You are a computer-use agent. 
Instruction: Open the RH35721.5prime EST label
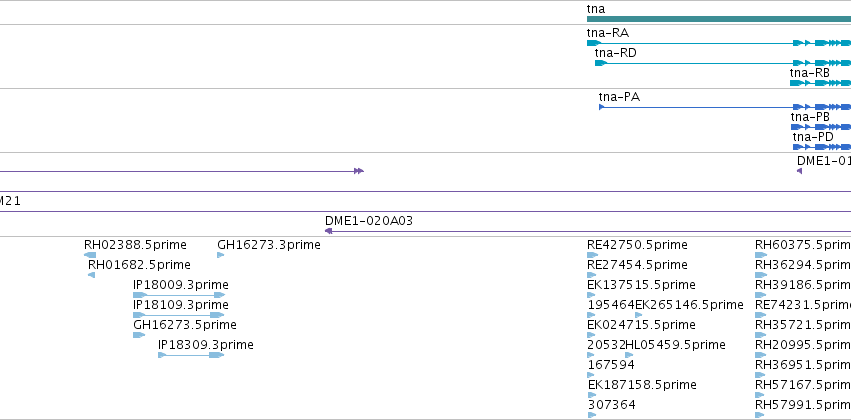coord(803,325)
